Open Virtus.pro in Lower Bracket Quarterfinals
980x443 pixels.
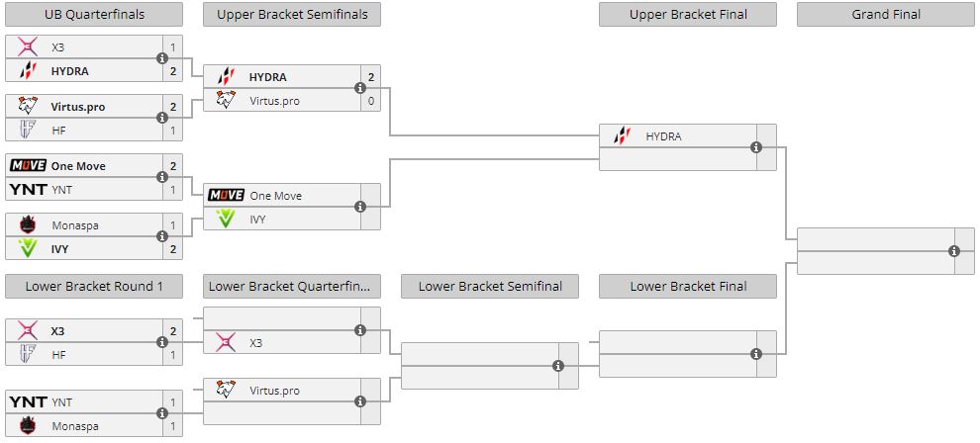pyautogui.click(x=274, y=391)
